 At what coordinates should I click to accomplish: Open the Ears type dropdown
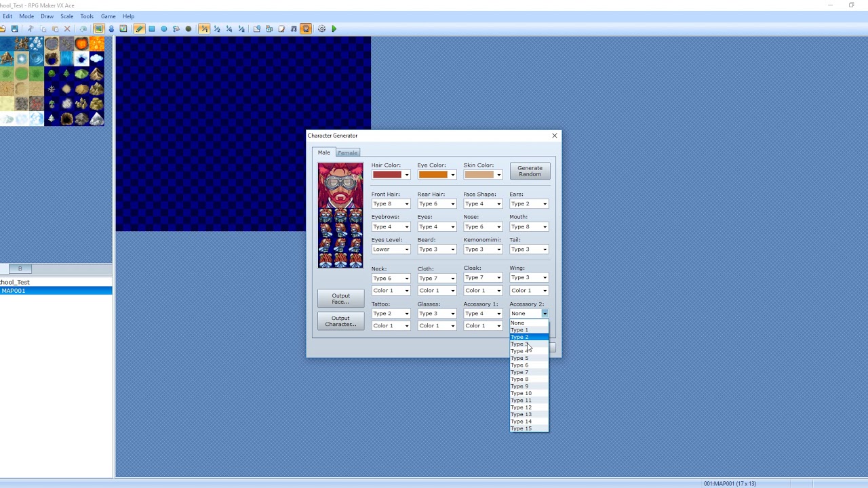coord(529,204)
